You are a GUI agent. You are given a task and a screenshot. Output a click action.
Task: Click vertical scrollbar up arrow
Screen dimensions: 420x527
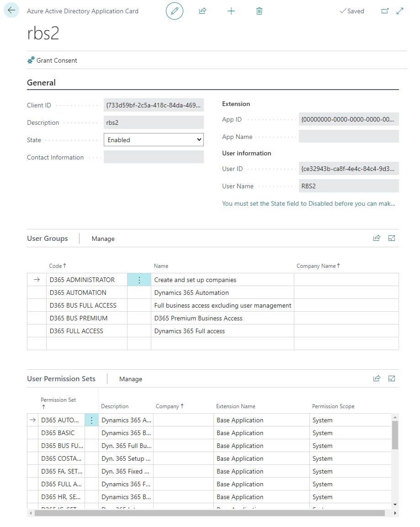pyautogui.click(x=395, y=417)
